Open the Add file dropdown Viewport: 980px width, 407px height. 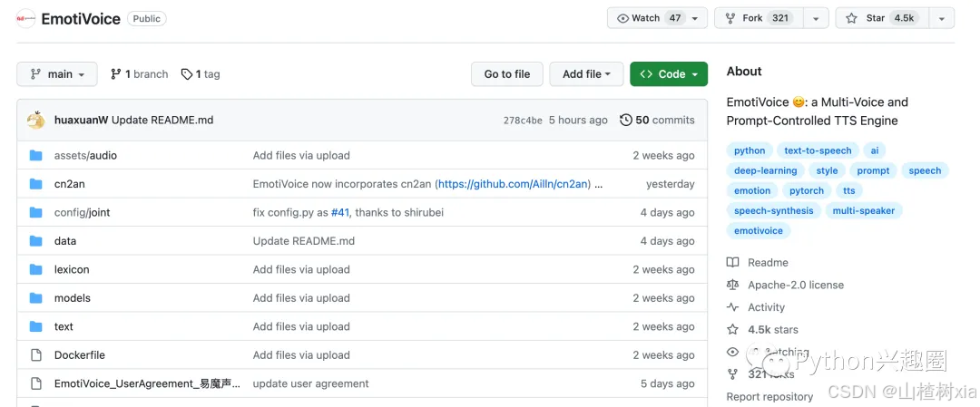click(x=586, y=74)
